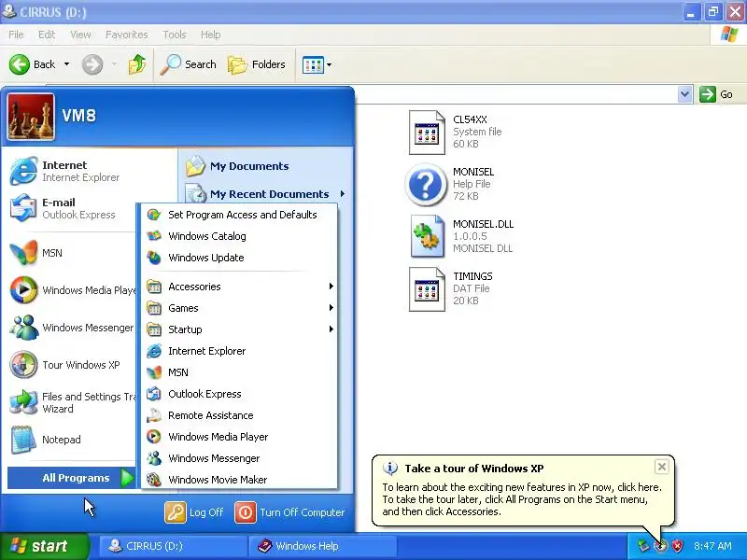Click the network connection tray icon
Image resolution: width=747 pixels, height=560 pixels.
point(643,546)
